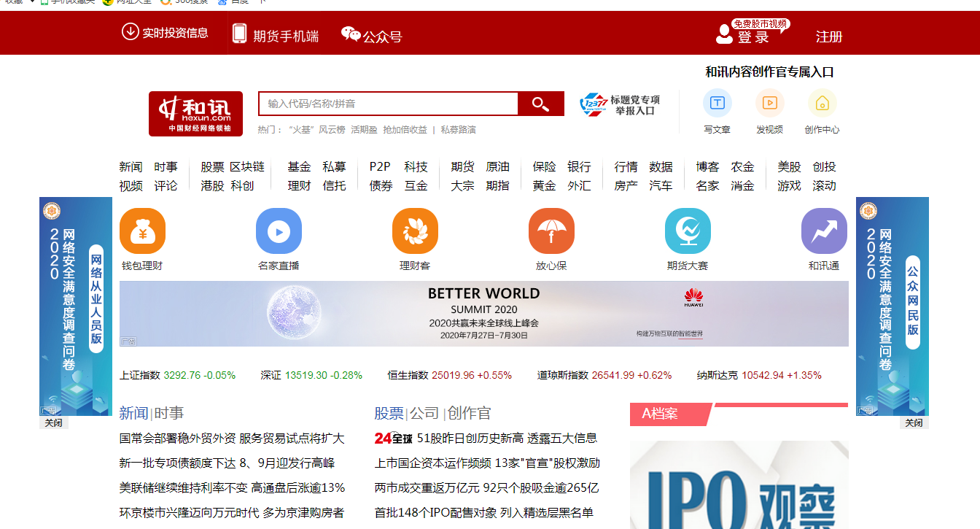The width and height of the screenshot is (980, 529).
Task: Click the 私募路演 hot search link
Action: (459, 129)
